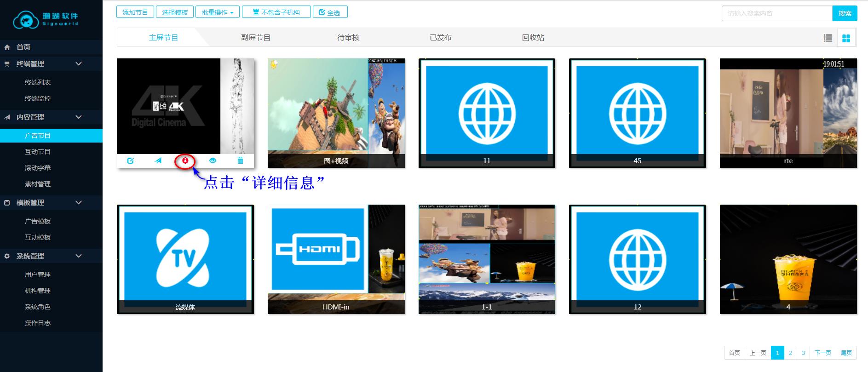This screenshot has height=372, width=868.
Task: Collapse the 终端管理 section chevron
Action: (x=79, y=64)
